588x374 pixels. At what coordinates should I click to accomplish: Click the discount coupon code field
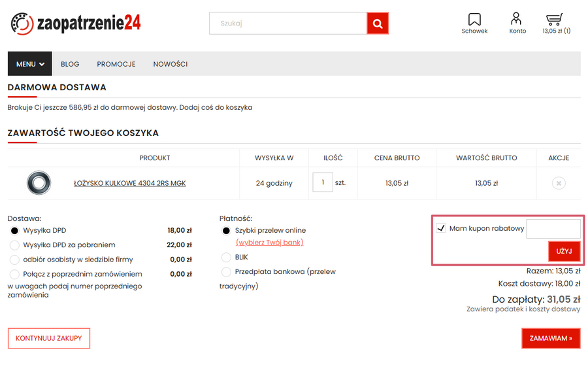[553, 229]
